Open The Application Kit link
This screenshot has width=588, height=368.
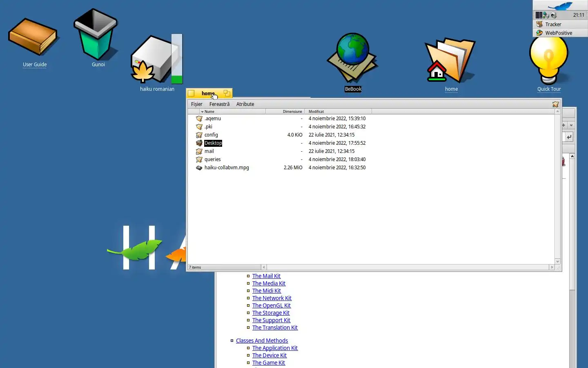click(x=275, y=348)
